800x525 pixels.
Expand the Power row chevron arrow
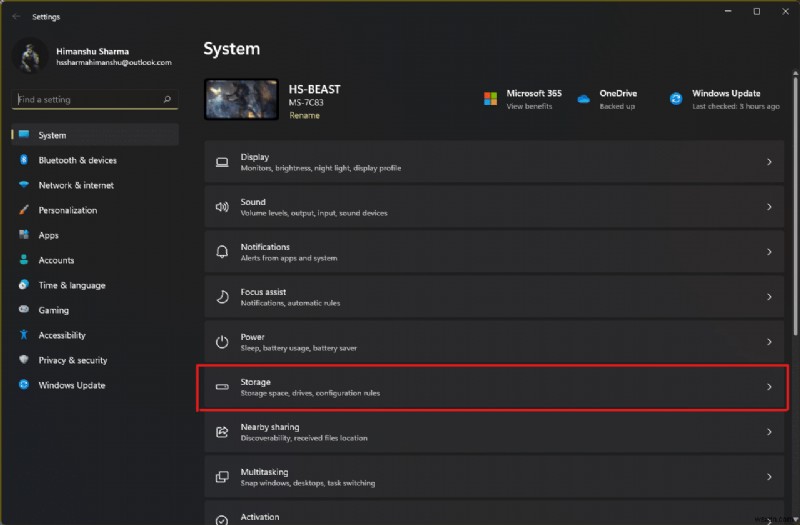[769, 342]
